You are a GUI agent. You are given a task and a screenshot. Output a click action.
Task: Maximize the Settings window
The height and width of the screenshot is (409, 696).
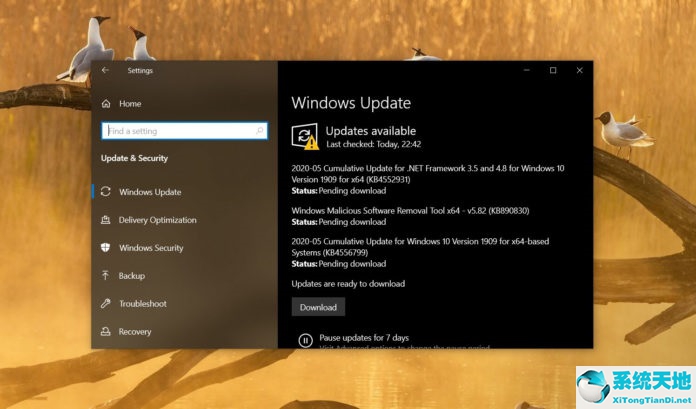[553, 70]
